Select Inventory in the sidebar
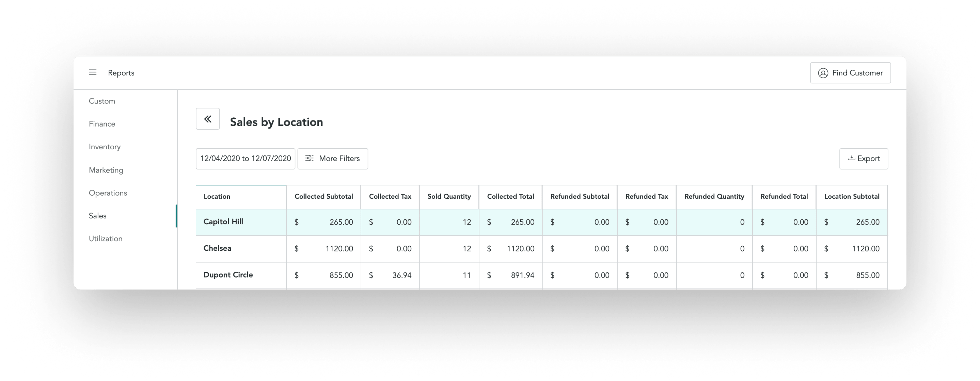980x381 pixels. pyautogui.click(x=105, y=147)
